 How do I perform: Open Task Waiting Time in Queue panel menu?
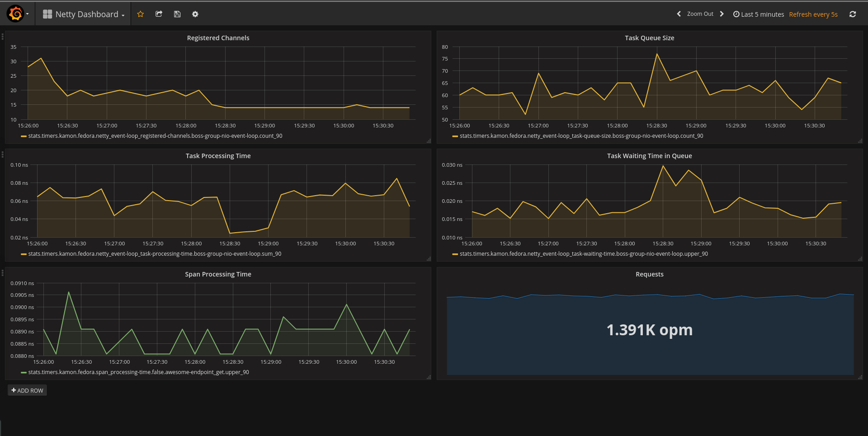coord(649,156)
